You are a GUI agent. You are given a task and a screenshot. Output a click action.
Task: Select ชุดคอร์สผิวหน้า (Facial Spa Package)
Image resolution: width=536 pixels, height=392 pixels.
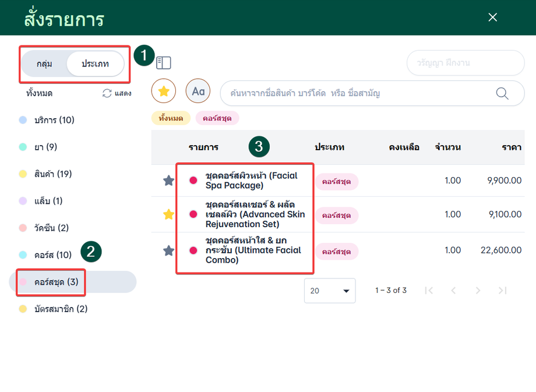pyautogui.click(x=251, y=181)
